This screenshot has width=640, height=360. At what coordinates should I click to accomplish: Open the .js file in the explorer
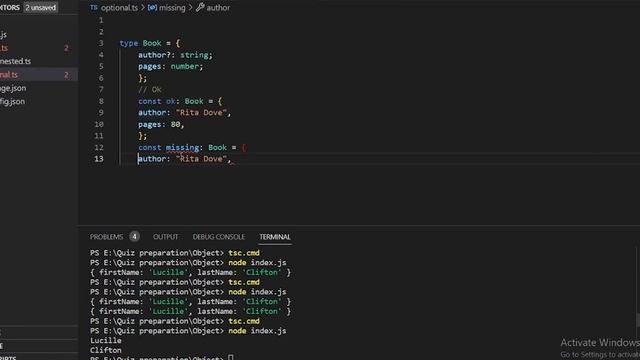tap(3, 35)
